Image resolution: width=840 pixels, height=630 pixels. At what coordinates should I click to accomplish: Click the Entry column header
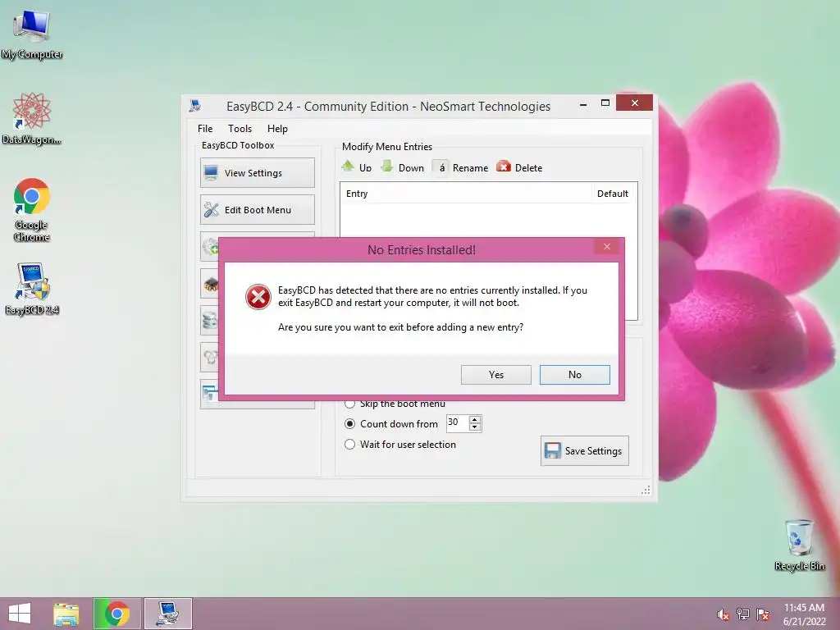(465, 194)
